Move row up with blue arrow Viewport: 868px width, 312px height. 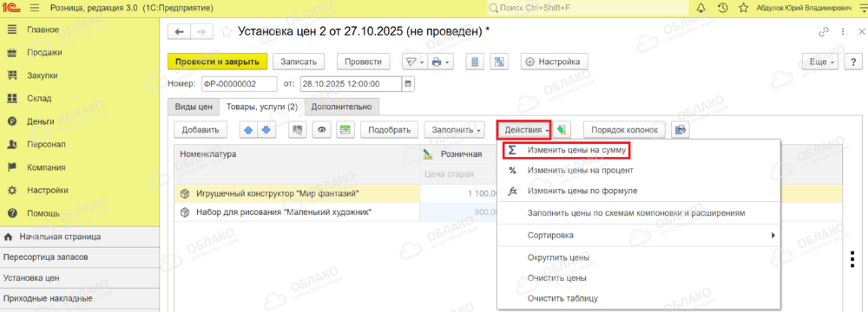pyautogui.click(x=248, y=130)
